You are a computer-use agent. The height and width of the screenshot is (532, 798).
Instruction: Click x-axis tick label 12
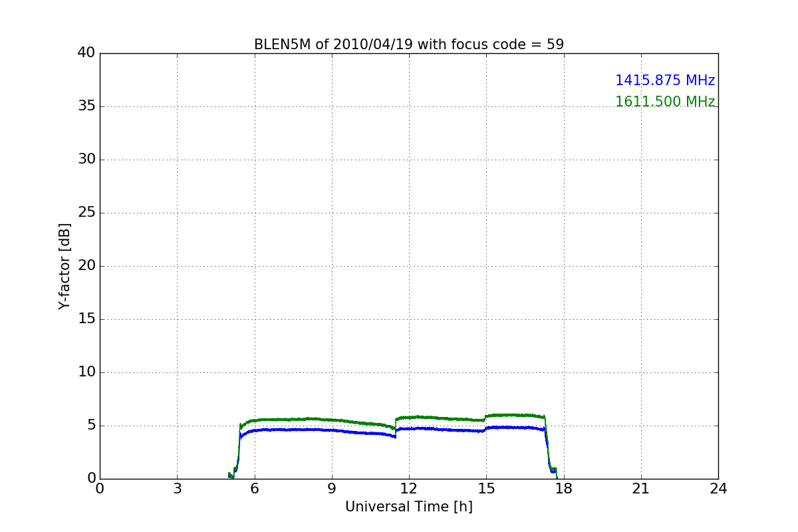pyautogui.click(x=409, y=488)
